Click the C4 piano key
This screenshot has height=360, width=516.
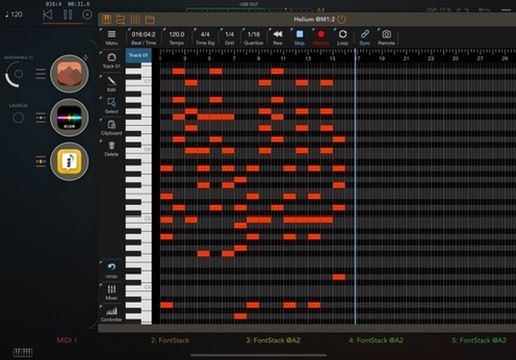(x=138, y=287)
